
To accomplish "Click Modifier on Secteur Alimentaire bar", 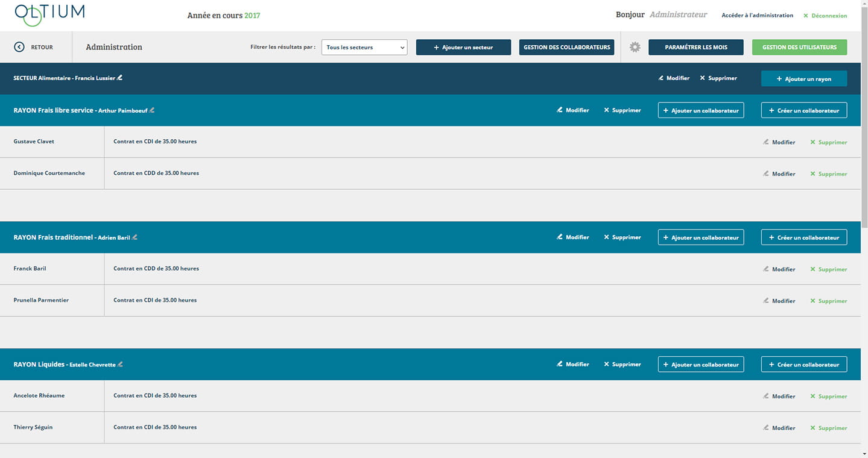I will [x=674, y=78].
